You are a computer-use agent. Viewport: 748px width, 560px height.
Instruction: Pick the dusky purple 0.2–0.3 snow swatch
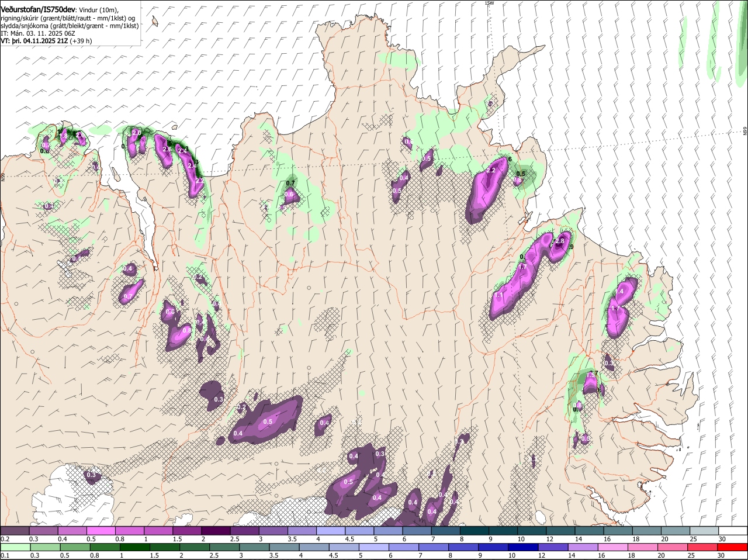[x=15, y=530]
